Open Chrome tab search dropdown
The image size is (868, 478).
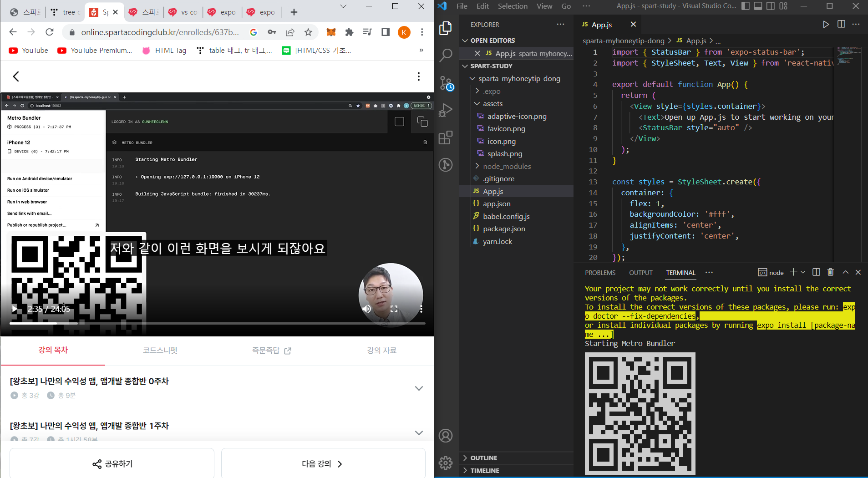point(343,6)
